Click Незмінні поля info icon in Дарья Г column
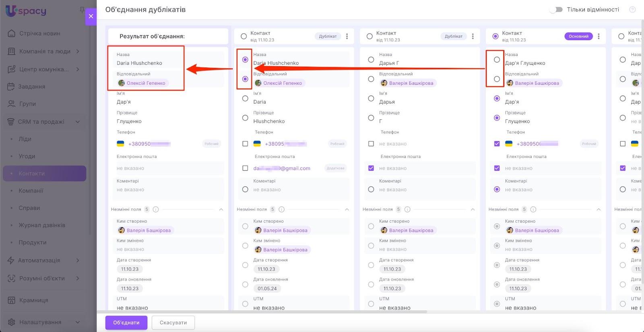 coord(407,209)
